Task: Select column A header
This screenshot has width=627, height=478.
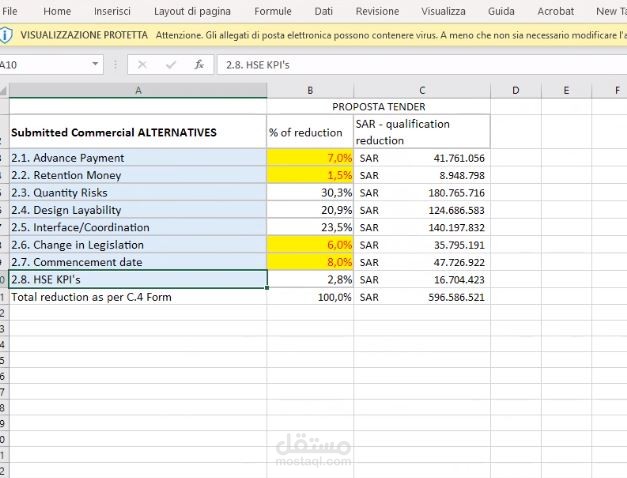Action: [x=138, y=91]
